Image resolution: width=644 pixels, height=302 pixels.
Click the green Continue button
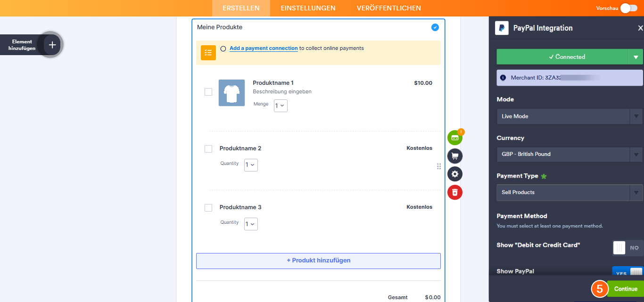coord(625,289)
